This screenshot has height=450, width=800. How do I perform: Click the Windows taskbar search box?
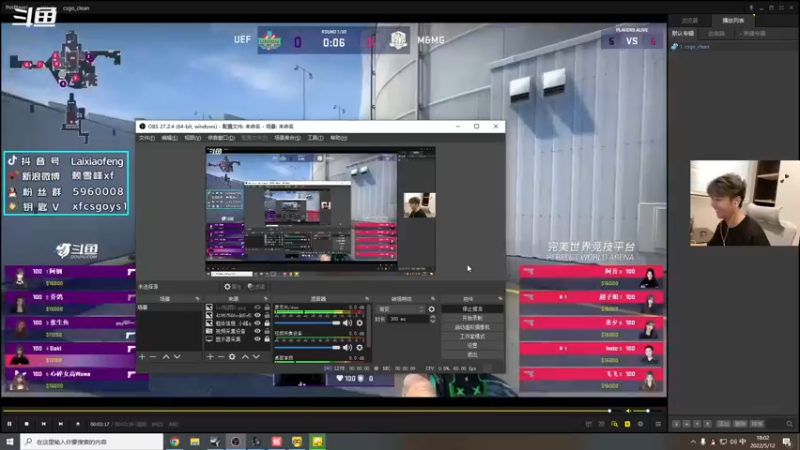[92, 442]
